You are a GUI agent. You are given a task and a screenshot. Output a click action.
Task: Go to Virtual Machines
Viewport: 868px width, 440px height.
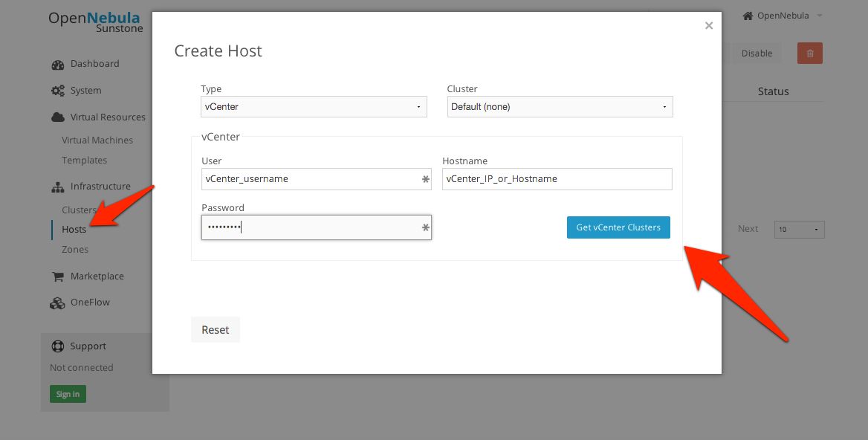(97, 140)
